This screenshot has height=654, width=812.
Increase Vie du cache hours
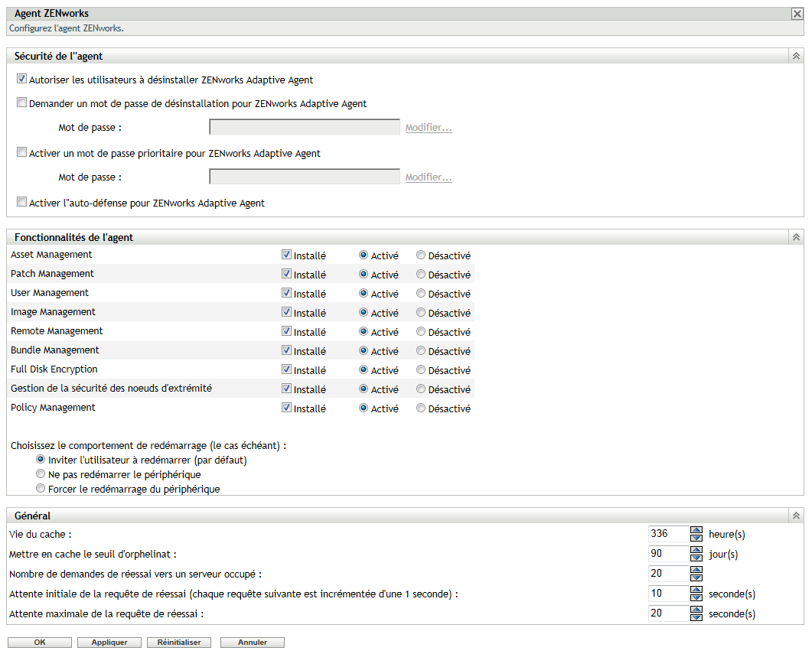tap(696, 530)
